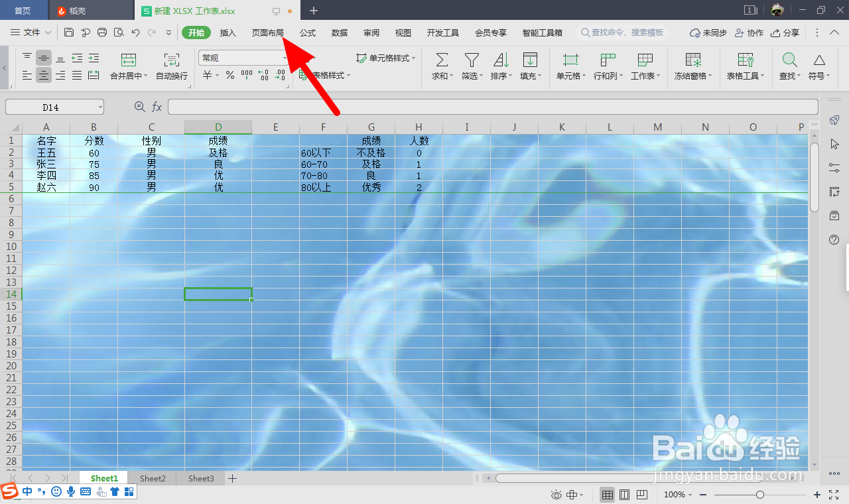Click the Sogou soft keyboard icon
The image size is (849, 504).
86,491
